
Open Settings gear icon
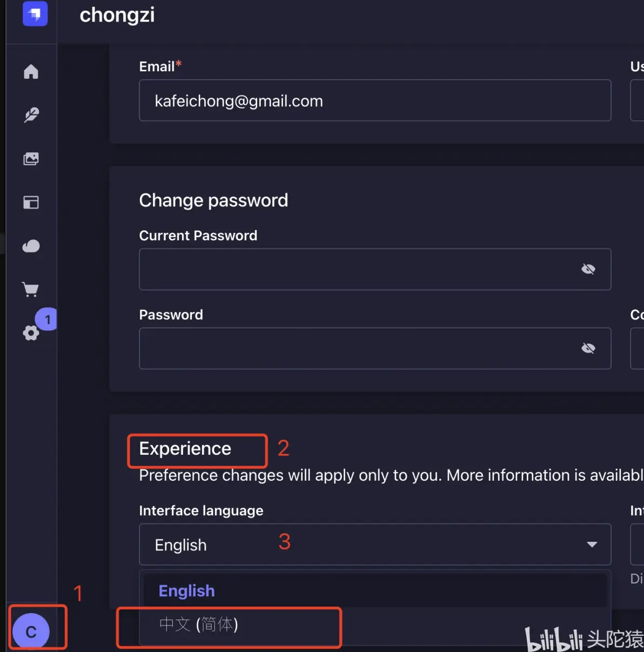point(31,333)
